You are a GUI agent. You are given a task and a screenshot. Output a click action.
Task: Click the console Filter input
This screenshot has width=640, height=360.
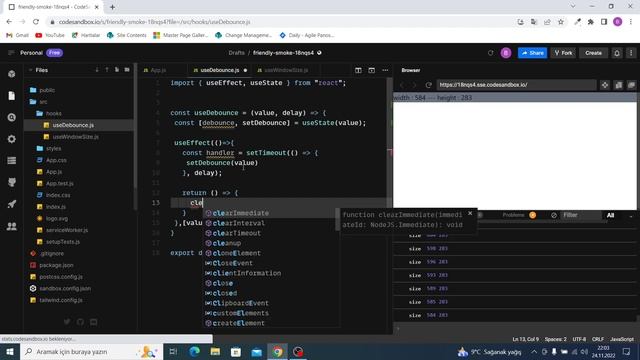pos(580,215)
